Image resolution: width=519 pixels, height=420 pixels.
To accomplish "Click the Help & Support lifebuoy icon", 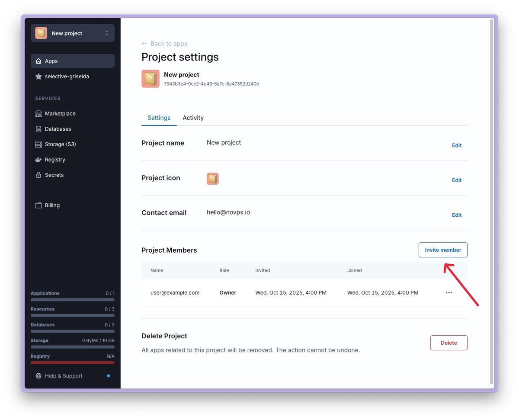I will click(38, 376).
